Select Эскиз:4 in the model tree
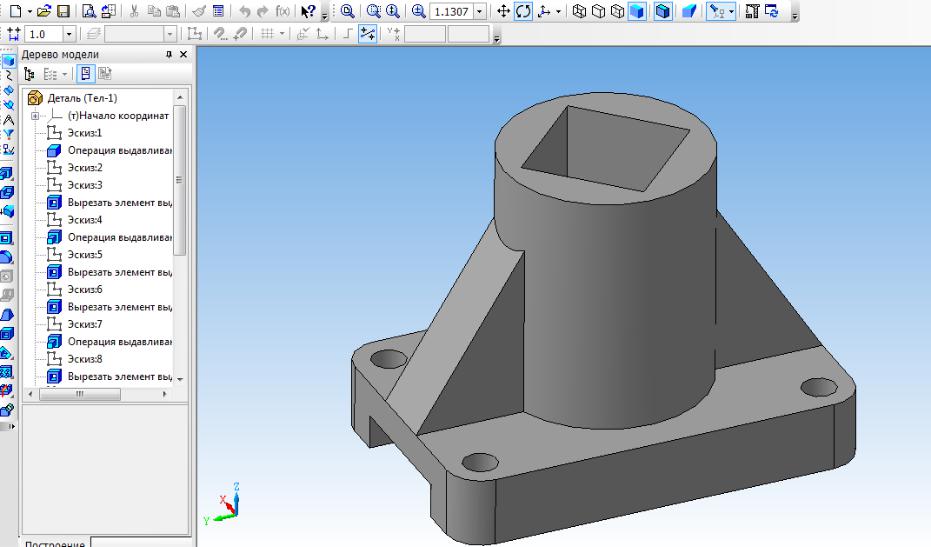Viewport: 931px width, 547px height. [85, 219]
